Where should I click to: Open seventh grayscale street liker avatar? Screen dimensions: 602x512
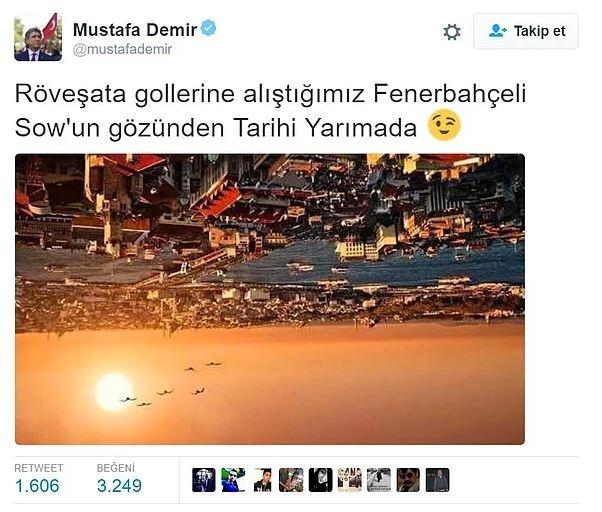pos(379,480)
